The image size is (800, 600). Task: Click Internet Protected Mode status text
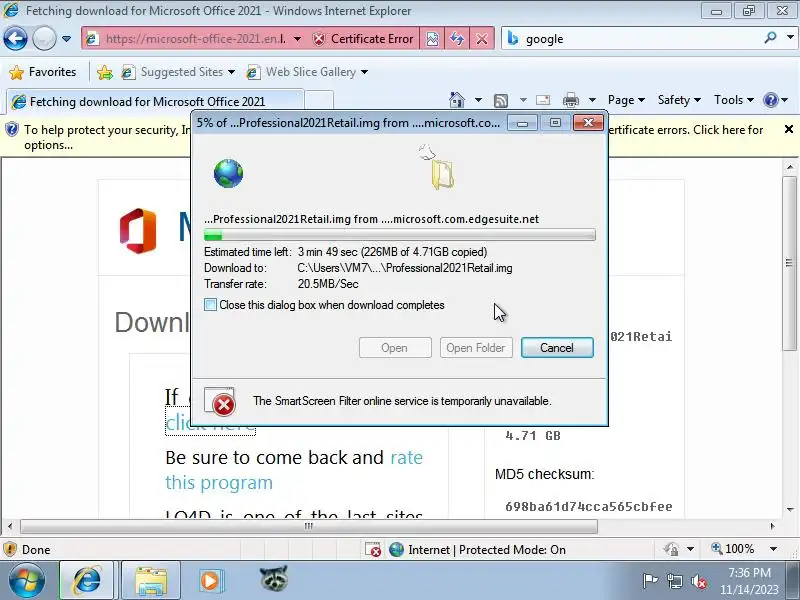point(487,549)
